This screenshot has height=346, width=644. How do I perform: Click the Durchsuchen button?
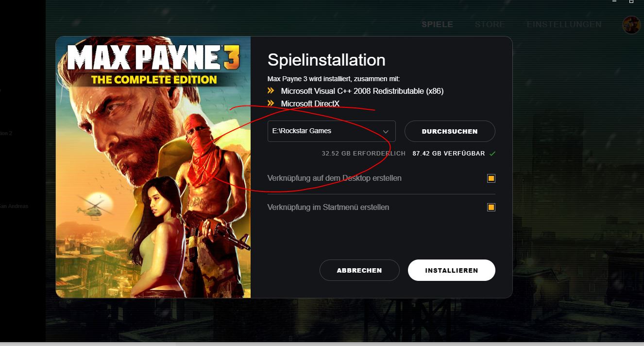pos(450,131)
